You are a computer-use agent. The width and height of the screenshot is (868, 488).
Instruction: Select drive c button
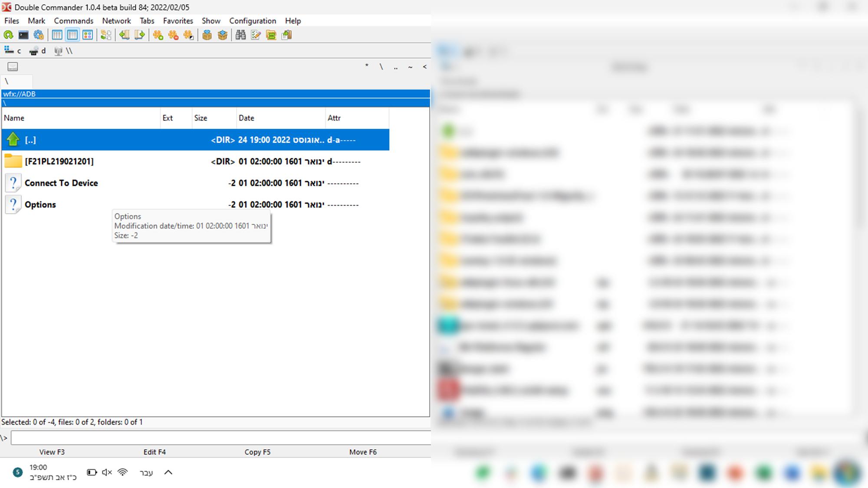(x=13, y=51)
